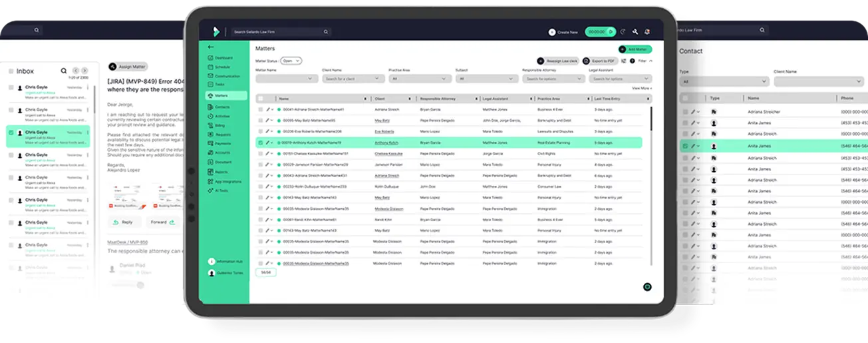Image resolution: width=868 pixels, height=343 pixels.
Task: Open Contacts in the green sidebar
Action: click(x=219, y=107)
